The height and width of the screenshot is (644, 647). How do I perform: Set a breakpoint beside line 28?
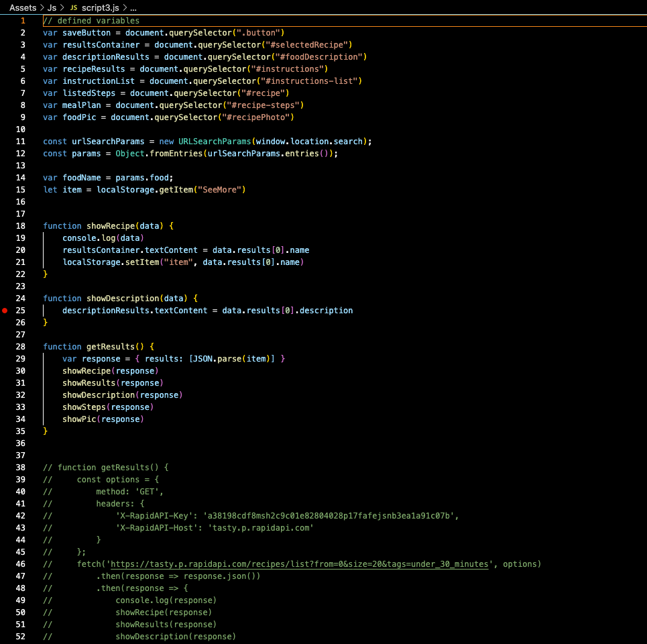[5, 347]
